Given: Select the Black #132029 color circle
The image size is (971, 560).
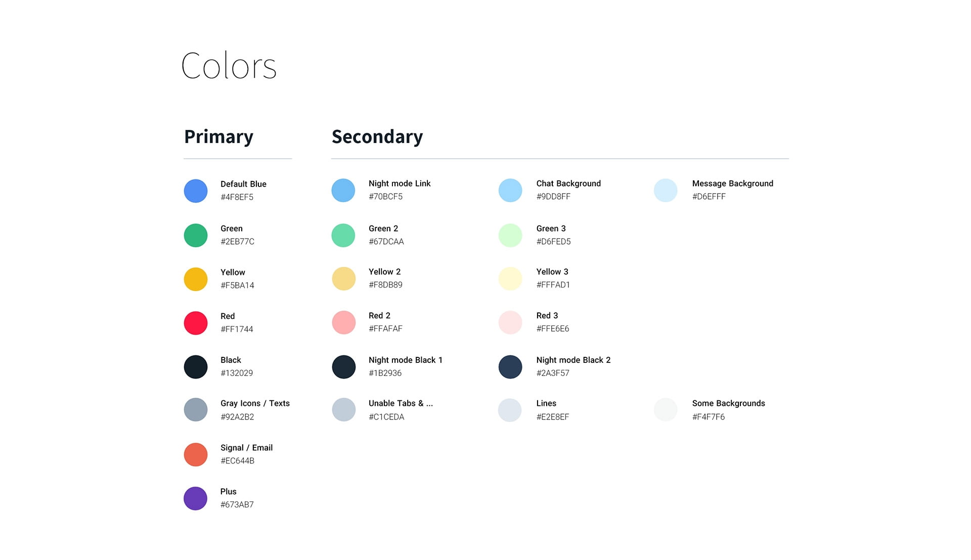Looking at the screenshot, I should click(196, 367).
